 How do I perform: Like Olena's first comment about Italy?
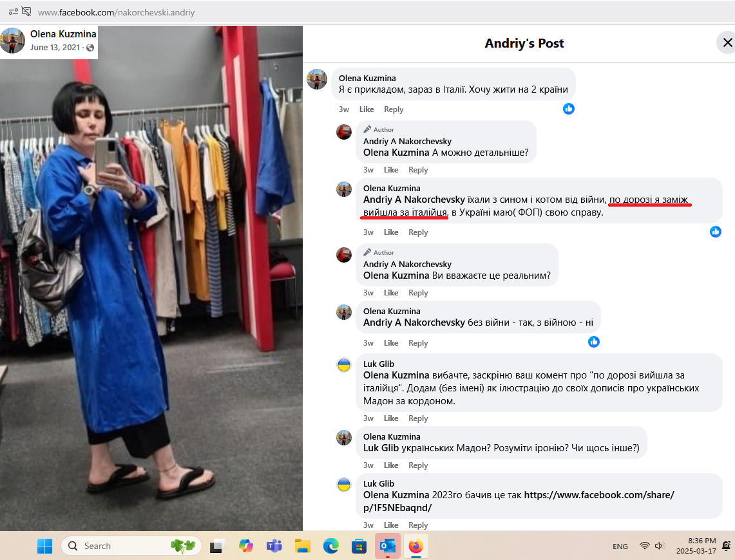367,109
